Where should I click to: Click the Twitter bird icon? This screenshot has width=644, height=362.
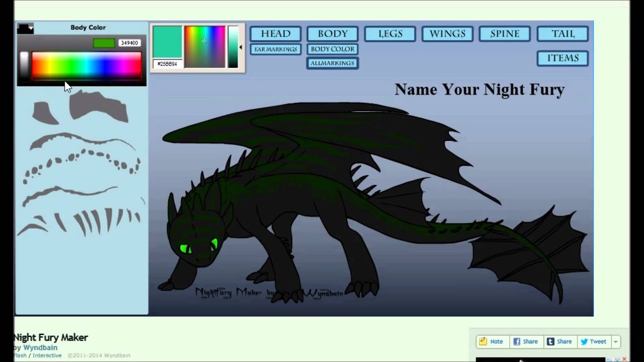tap(584, 341)
